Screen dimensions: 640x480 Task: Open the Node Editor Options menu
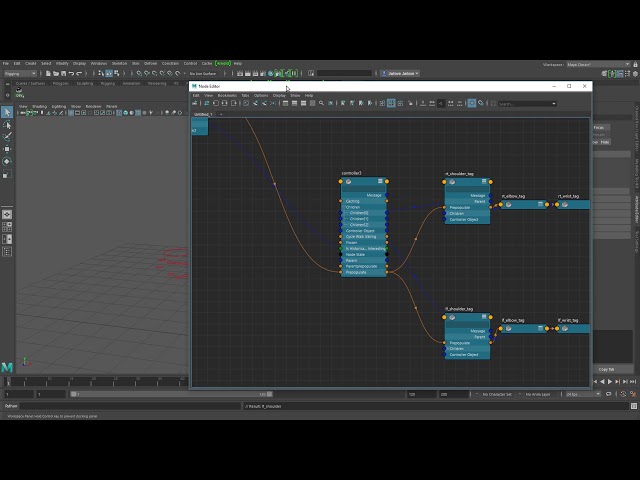(x=261, y=96)
